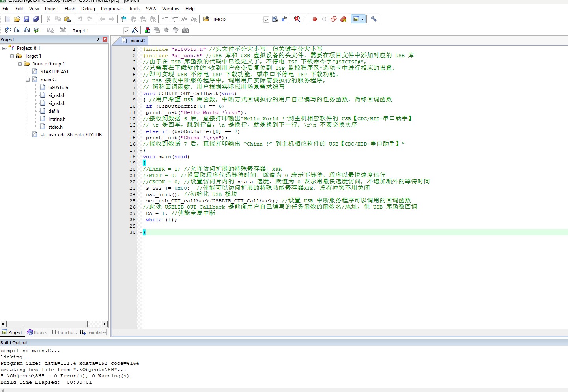Toggle bookmark with the flag icon
The width and height of the screenshot is (568, 392).
(124, 19)
